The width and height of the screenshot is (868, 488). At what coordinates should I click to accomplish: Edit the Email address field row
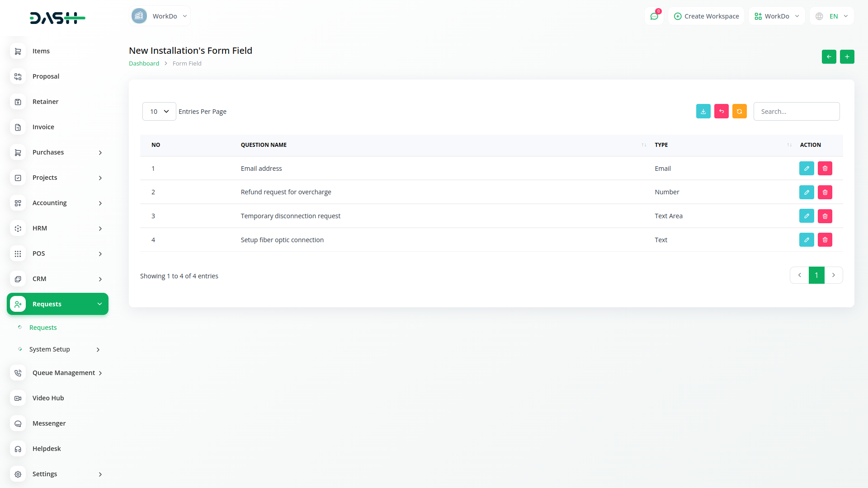[x=806, y=169]
